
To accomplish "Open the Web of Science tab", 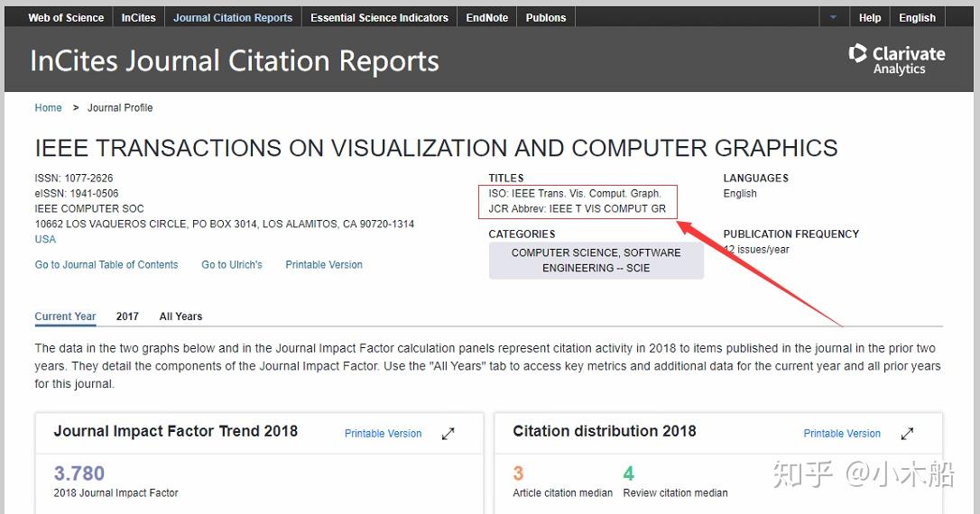I will [x=66, y=17].
